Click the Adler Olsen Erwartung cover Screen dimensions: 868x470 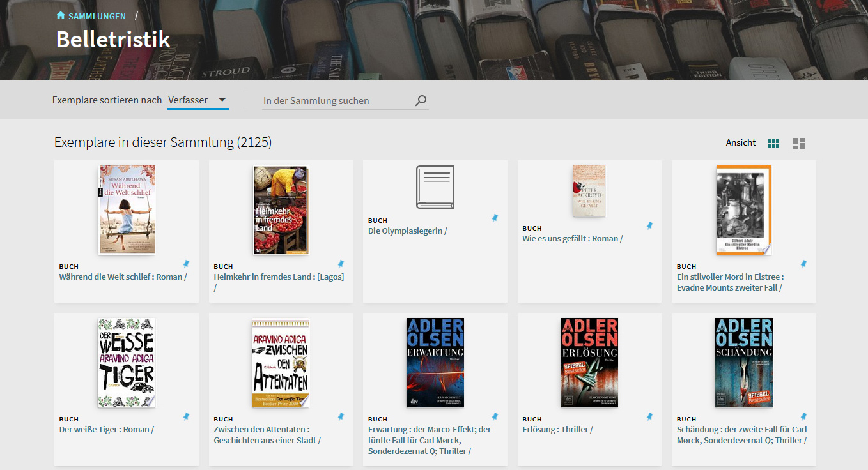point(435,363)
